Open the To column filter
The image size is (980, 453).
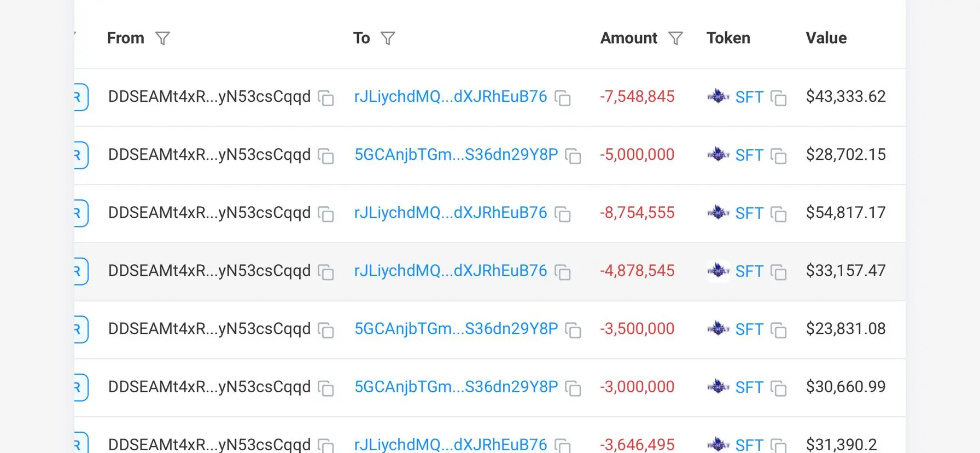pos(388,38)
